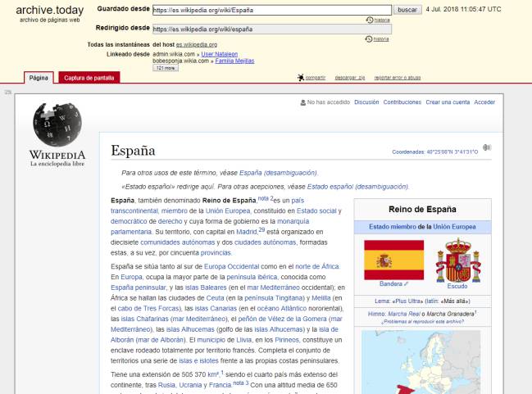
Task: Click the Ceuta link
Action: 215,298
